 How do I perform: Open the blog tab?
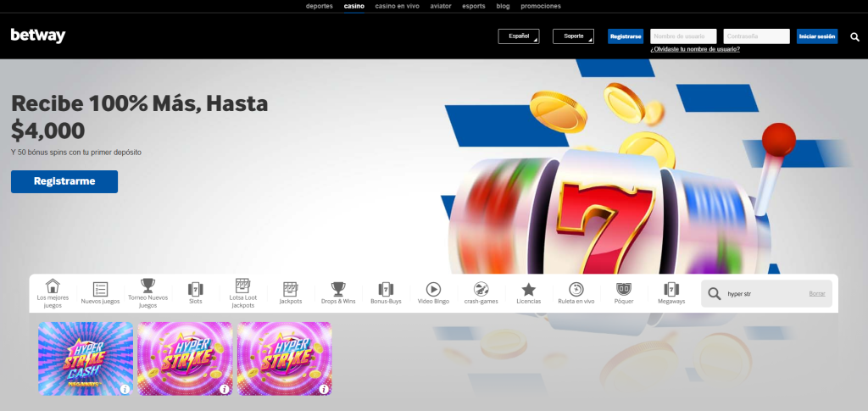click(504, 6)
